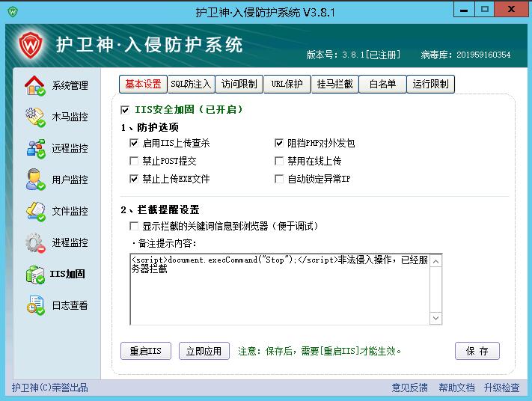Uncheck 禁止上传EXE文件 option
This screenshot has width=532, height=401.
click(134, 179)
